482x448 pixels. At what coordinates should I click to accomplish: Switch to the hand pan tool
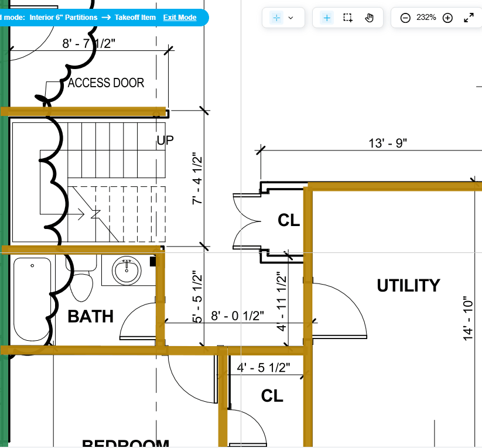(369, 18)
